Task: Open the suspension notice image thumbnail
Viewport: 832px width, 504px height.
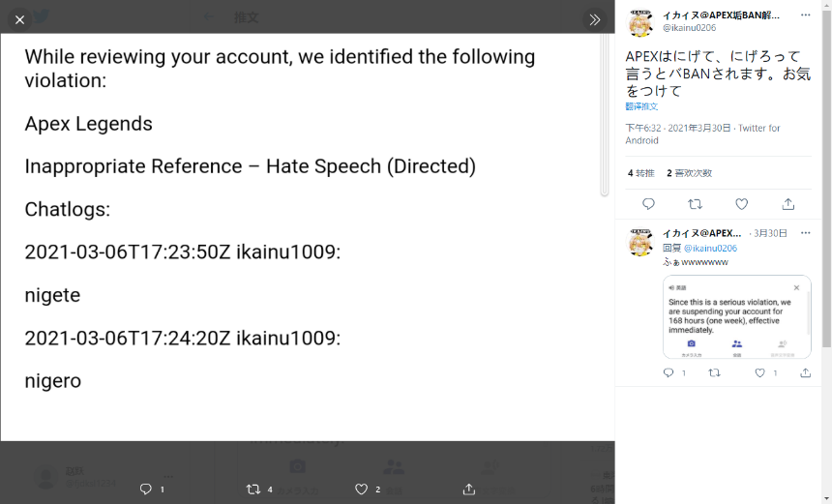Action: point(736,316)
